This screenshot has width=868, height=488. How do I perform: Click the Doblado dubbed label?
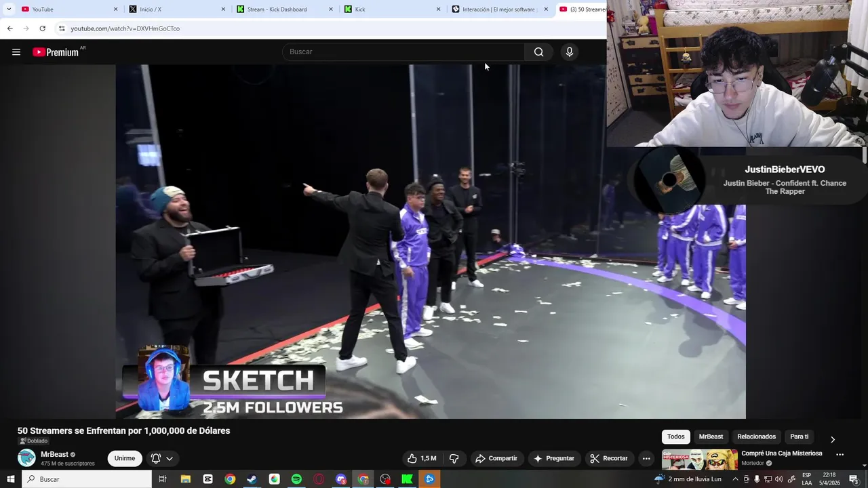(x=34, y=441)
